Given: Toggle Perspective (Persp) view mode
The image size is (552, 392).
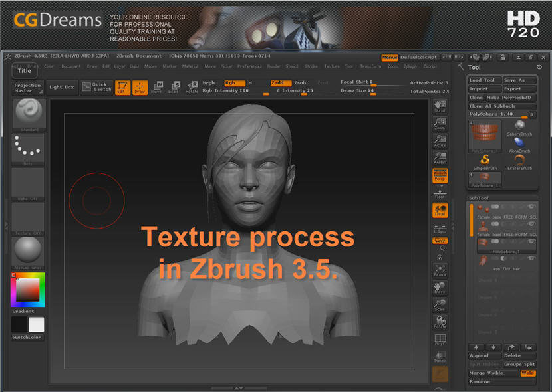Looking at the screenshot, I should [x=440, y=175].
